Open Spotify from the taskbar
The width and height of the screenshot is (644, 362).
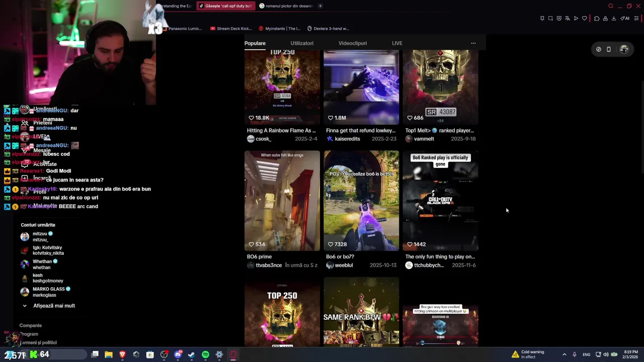pos(205,354)
